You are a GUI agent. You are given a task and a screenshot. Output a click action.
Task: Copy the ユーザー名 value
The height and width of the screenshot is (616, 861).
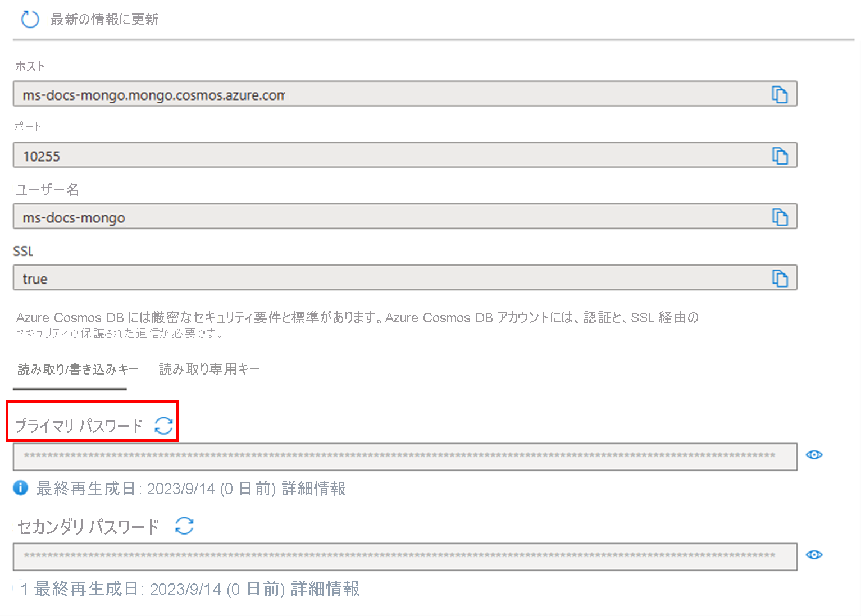[780, 217]
